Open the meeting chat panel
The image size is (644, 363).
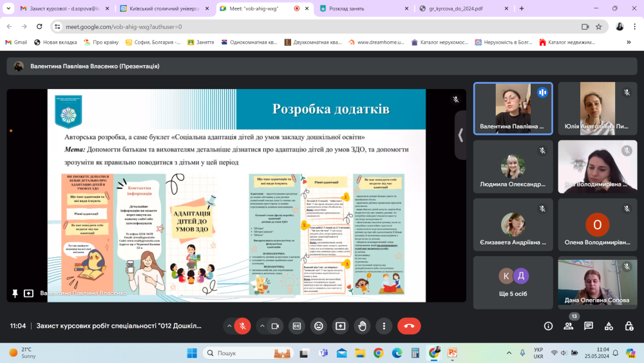point(588,326)
